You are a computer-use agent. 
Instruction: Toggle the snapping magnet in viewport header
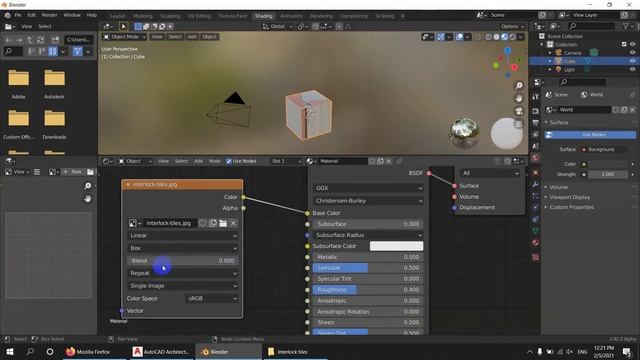[x=316, y=27]
